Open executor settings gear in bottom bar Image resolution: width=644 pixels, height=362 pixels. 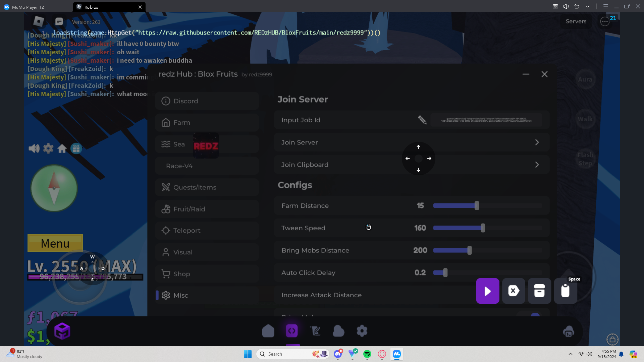point(362,331)
